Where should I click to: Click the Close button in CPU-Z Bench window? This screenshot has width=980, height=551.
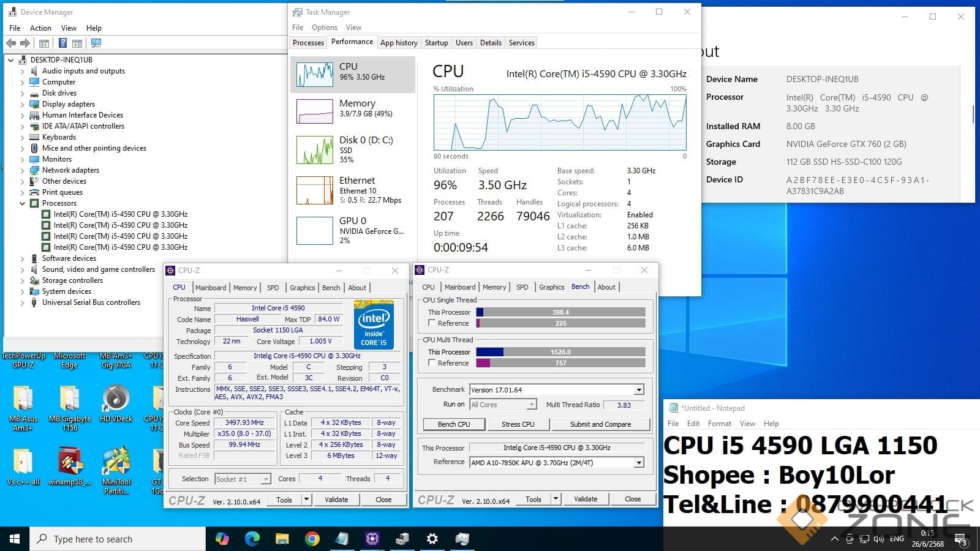tap(633, 499)
